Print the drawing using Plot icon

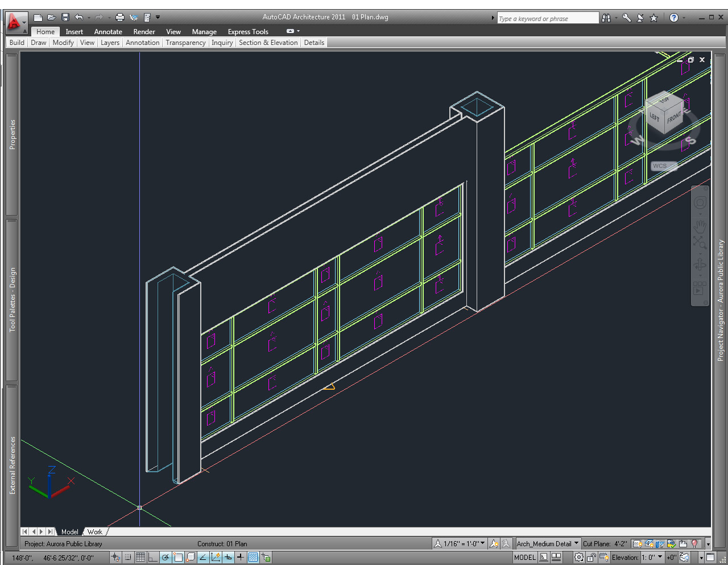(120, 18)
